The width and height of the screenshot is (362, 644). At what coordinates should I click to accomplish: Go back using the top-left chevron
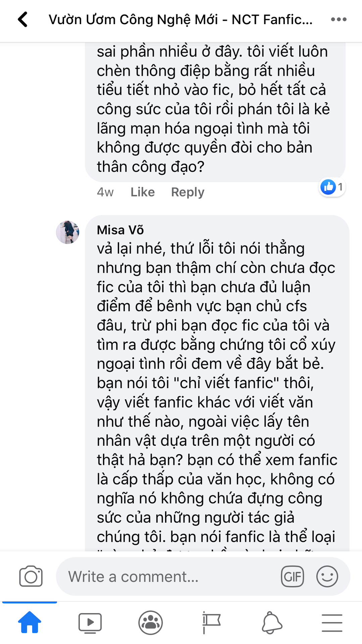(22, 19)
